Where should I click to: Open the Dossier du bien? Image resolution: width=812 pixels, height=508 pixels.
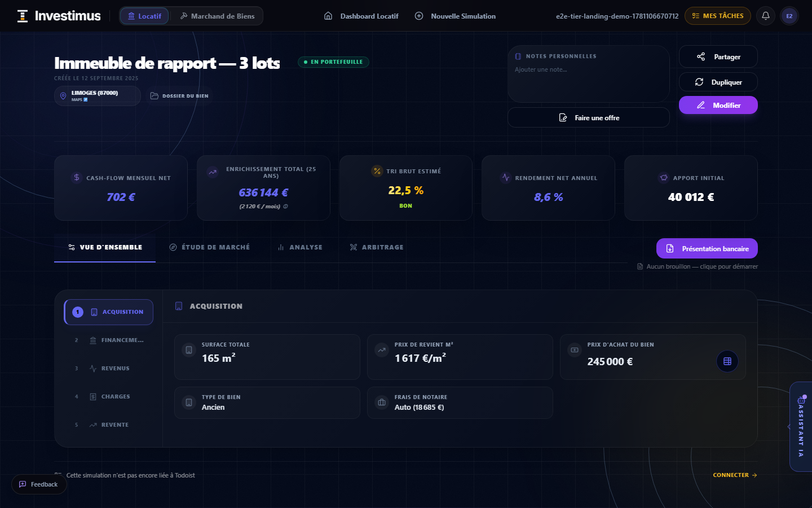coord(179,96)
